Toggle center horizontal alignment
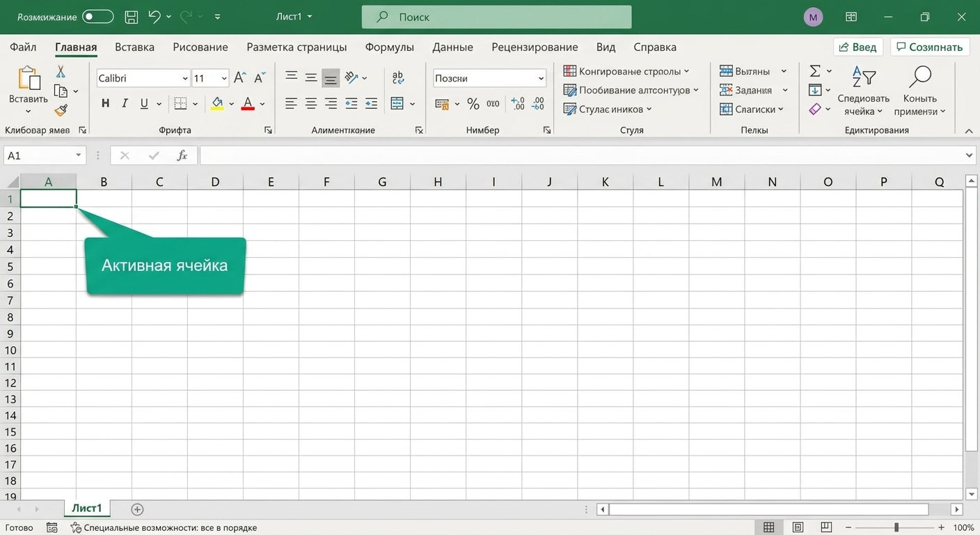 pos(311,104)
